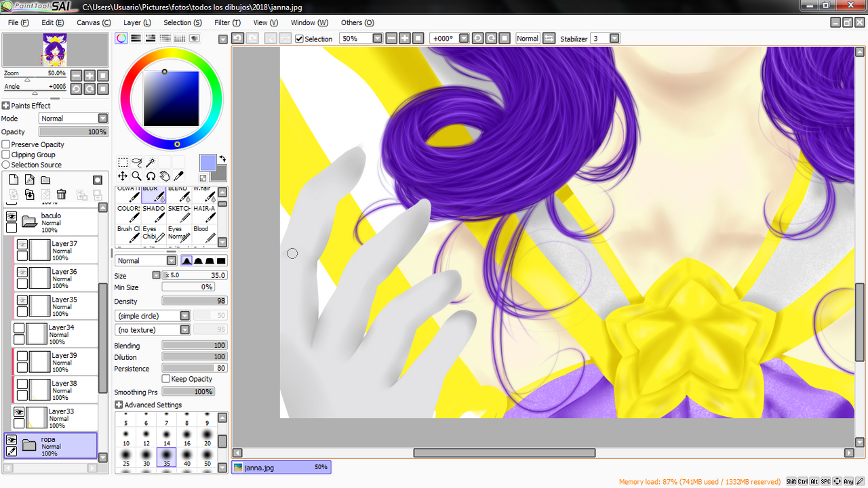Screen dimensions: 868x488
Task: Select the Lasso tool
Action: click(137, 162)
